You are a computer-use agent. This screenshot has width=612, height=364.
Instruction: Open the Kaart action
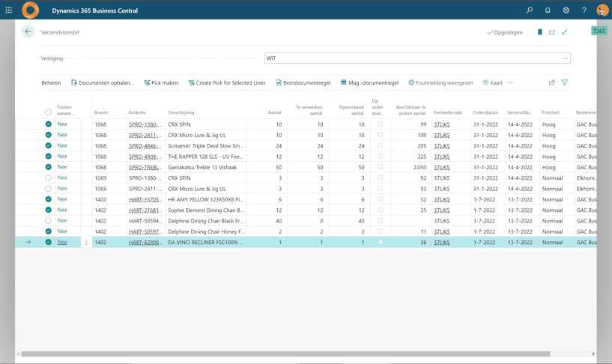coord(493,82)
